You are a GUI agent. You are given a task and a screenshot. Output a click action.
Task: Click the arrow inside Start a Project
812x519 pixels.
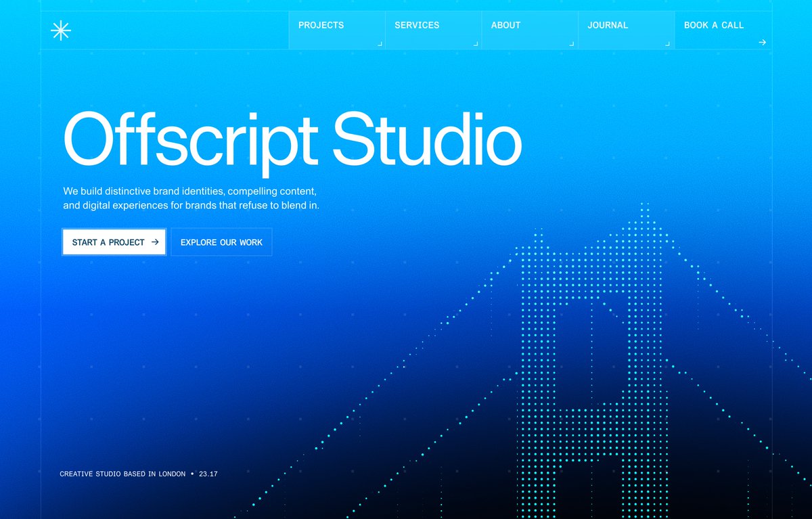click(155, 242)
